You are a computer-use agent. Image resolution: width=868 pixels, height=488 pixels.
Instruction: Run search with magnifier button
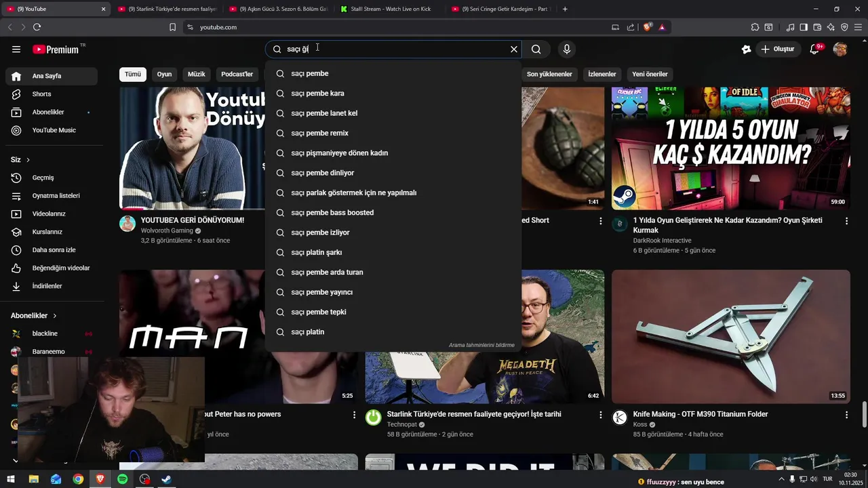[536, 49]
